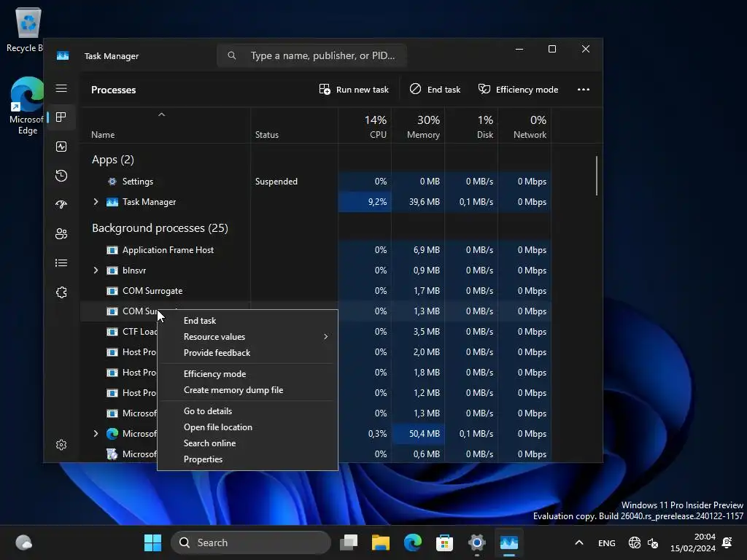Open Task Manager settings gear icon
747x560 pixels.
[61, 445]
